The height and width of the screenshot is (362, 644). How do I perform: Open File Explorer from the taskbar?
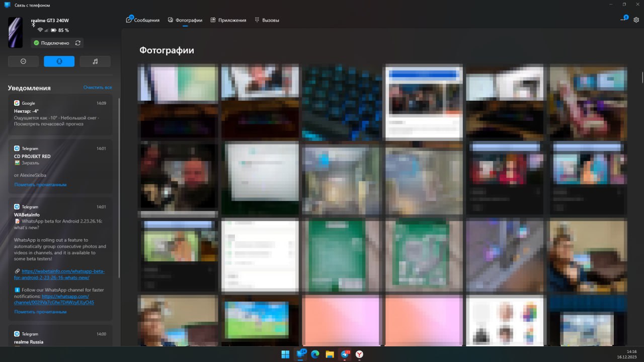click(330, 354)
